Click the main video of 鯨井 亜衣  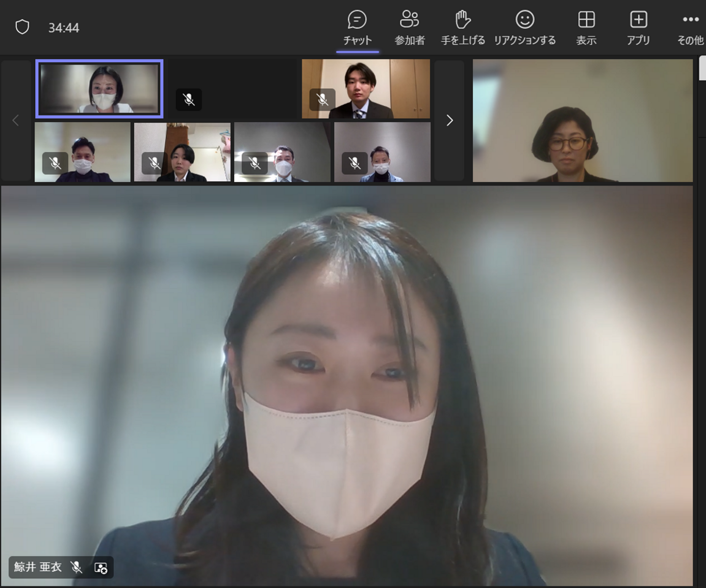point(347,385)
